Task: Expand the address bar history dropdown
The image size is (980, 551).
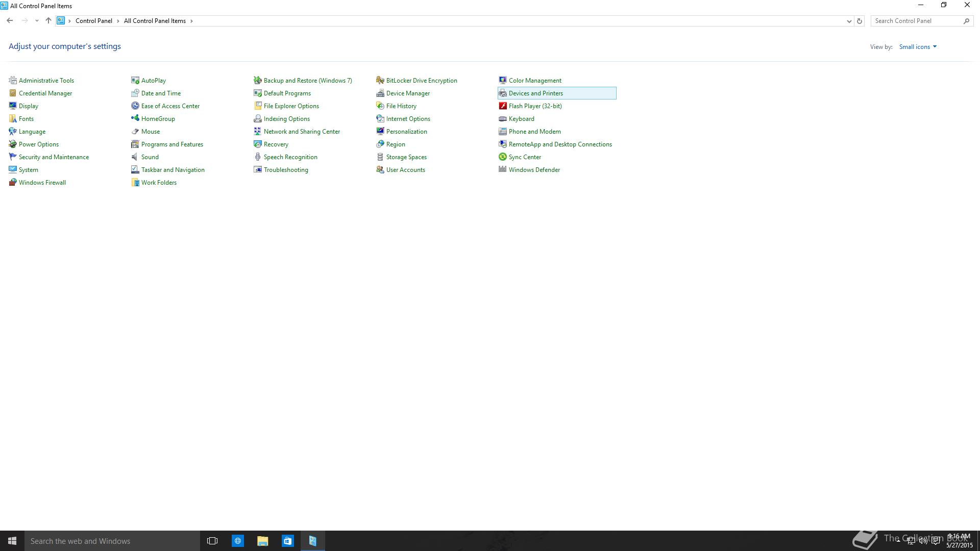Action: 849,21
